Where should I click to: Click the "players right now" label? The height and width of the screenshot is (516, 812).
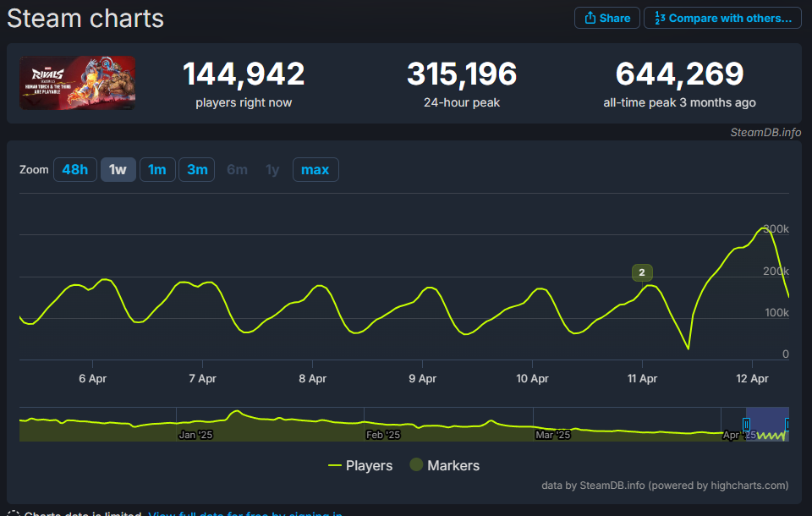point(244,102)
